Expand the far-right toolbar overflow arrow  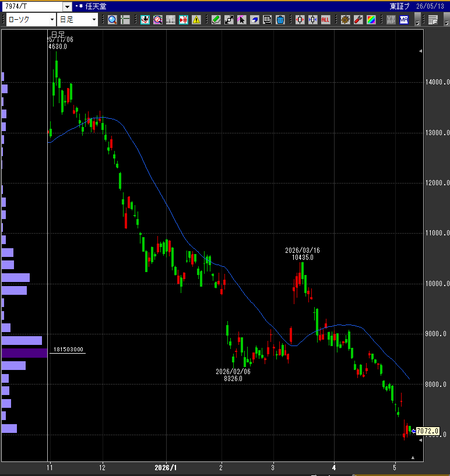click(447, 20)
